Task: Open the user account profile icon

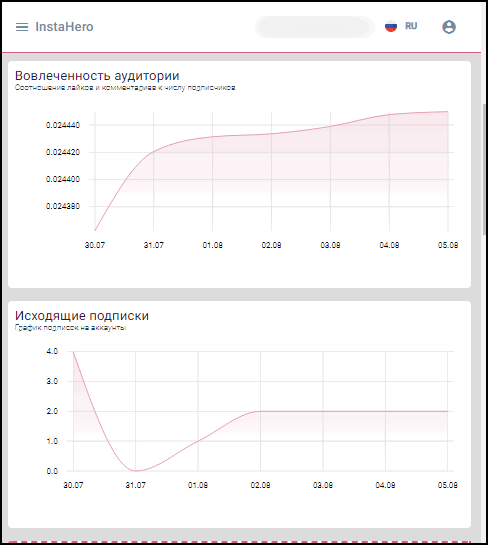Action: click(x=449, y=27)
